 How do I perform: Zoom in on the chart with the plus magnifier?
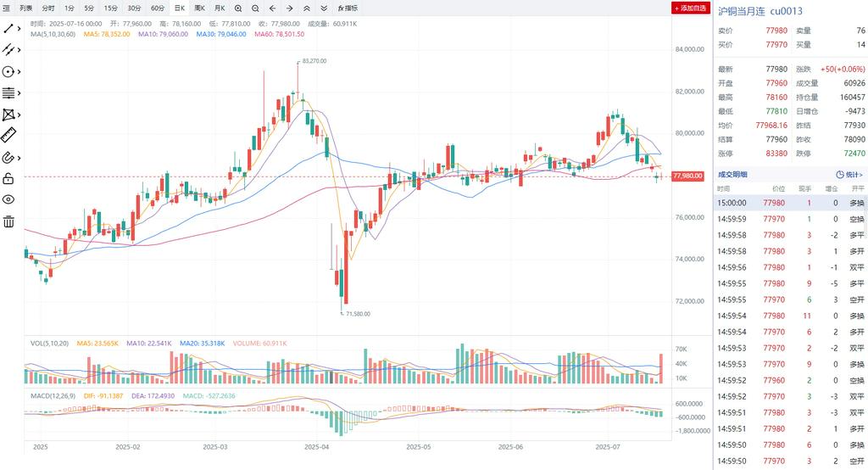click(238, 8)
